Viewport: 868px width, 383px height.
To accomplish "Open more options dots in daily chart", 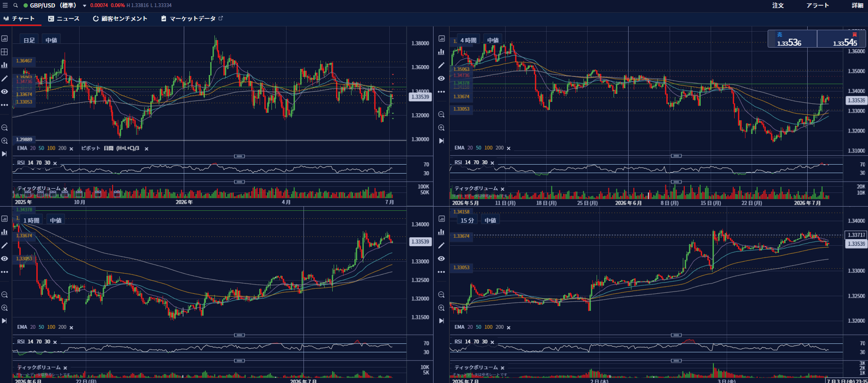I will coord(5,105).
